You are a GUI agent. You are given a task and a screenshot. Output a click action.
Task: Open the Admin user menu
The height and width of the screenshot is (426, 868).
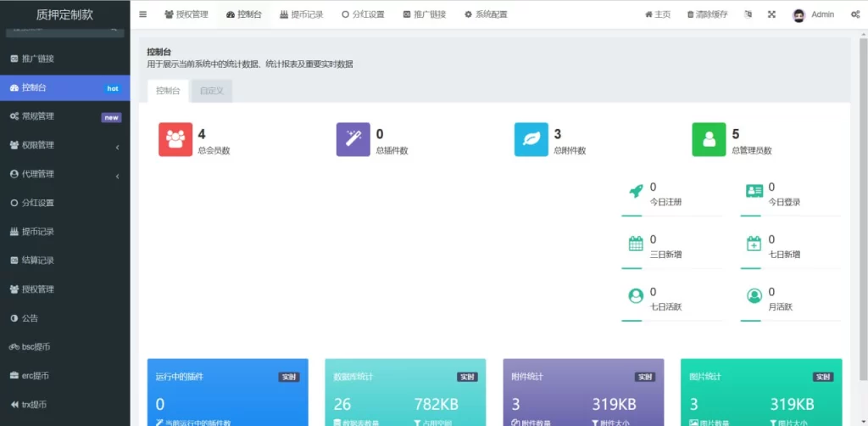tap(813, 14)
